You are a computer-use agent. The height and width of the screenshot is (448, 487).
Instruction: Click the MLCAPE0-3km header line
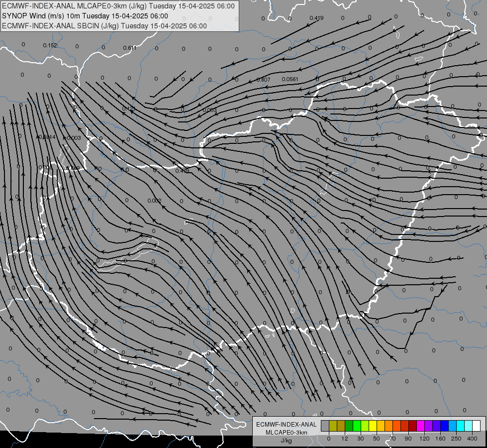pyautogui.click(x=118, y=6)
